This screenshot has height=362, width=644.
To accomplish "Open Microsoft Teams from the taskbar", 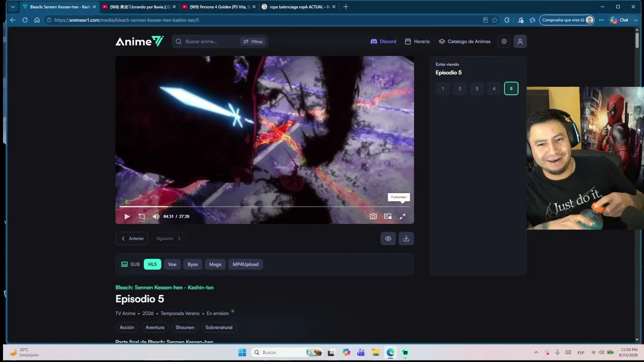I will (361, 352).
